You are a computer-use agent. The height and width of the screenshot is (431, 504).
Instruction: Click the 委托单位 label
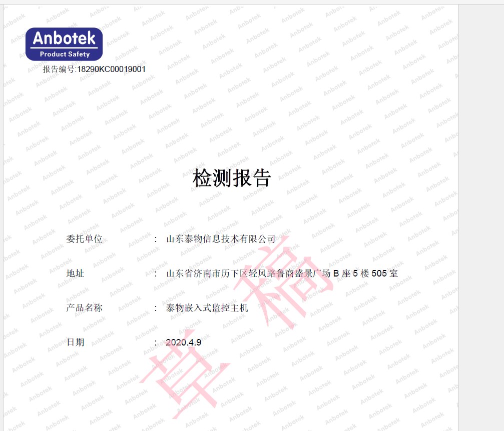pyautogui.click(x=84, y=238)
